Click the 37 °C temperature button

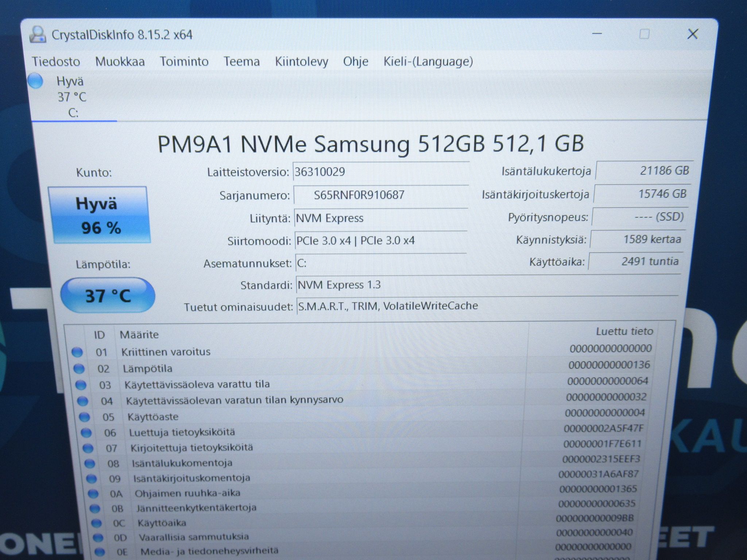coord(108,296)
